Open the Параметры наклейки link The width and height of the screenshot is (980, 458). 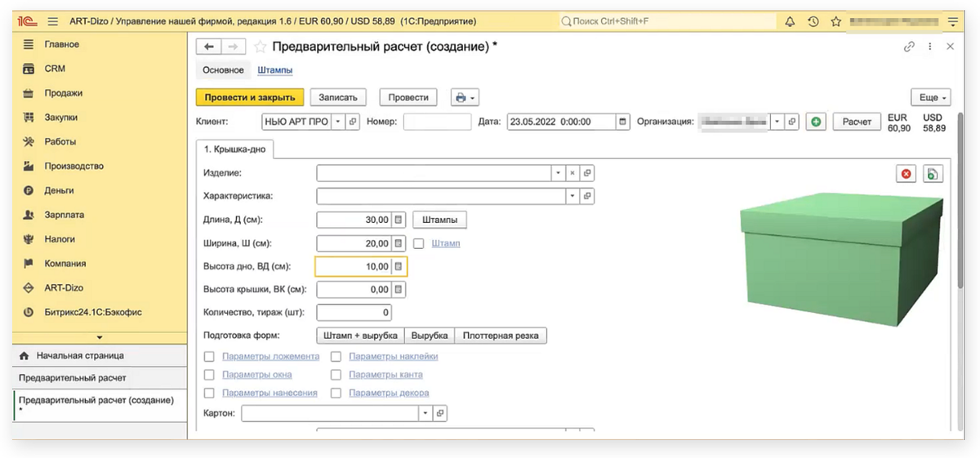(393, 357)
